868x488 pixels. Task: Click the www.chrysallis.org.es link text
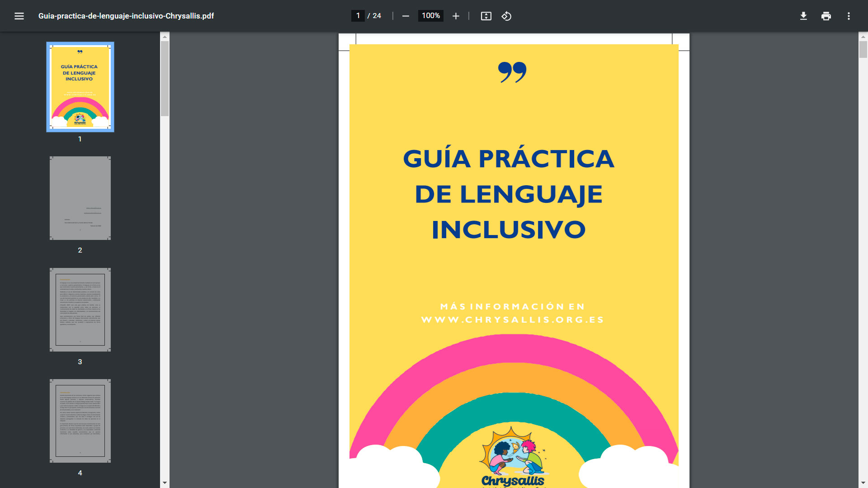(x=513, y=320)
